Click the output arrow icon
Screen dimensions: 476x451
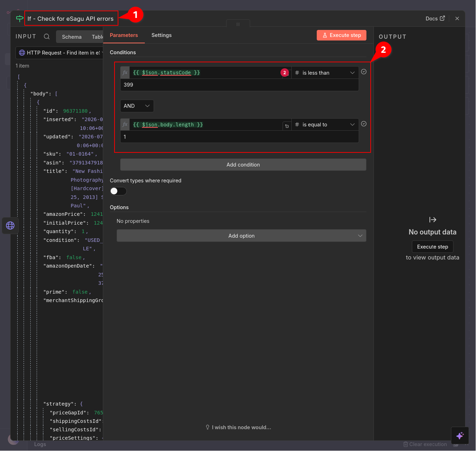[433, 220]
